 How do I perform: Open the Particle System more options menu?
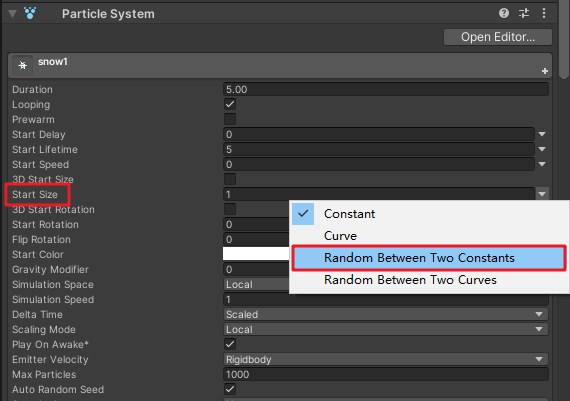(x=544, y=13)
